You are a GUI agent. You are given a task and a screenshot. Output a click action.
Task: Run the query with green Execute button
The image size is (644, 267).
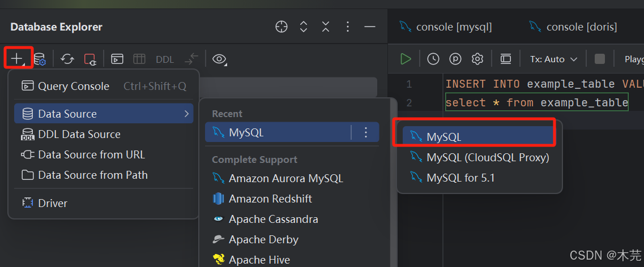(x=406, y=59)
